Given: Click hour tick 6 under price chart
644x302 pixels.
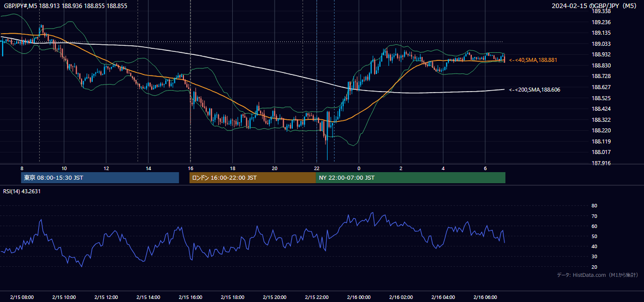Looking at the screenshot, I should (485, 168).
